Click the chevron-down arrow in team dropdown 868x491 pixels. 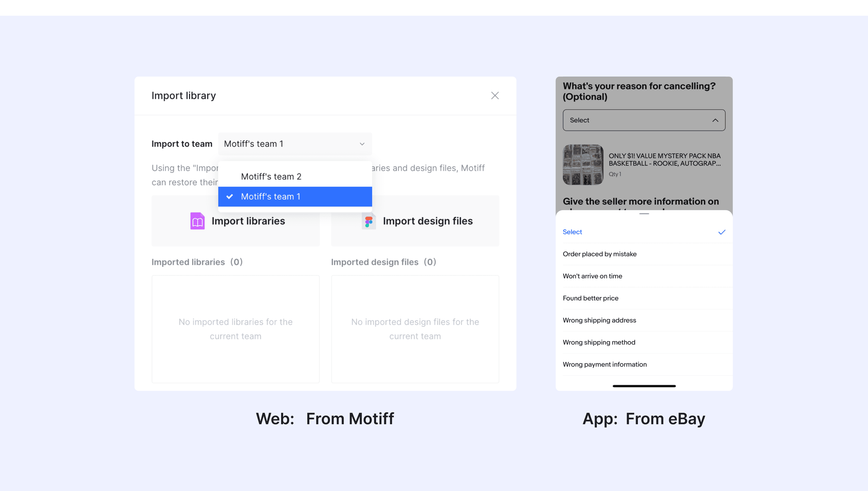[362, 144]
